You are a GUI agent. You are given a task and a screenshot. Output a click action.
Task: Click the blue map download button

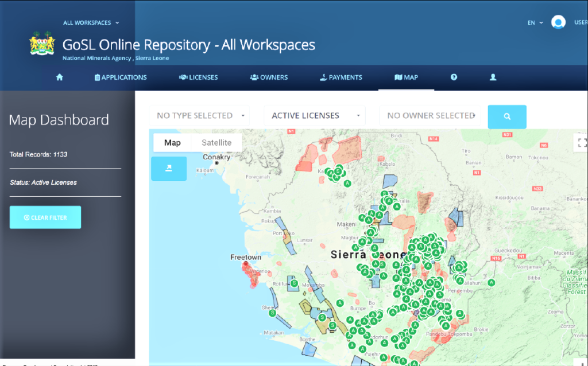pyautogui.click(x=169, y=169)
